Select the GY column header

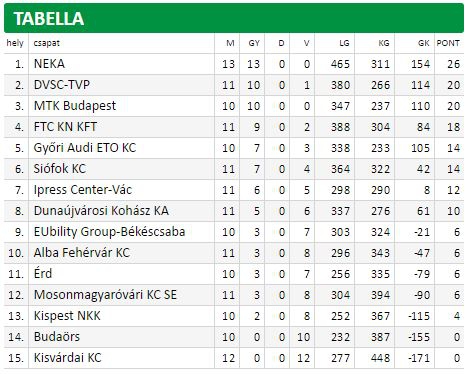[x=254, y=43]
